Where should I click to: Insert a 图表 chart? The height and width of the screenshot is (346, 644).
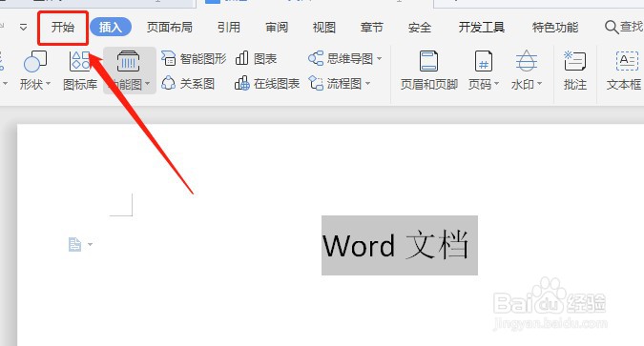pos(256,59)
